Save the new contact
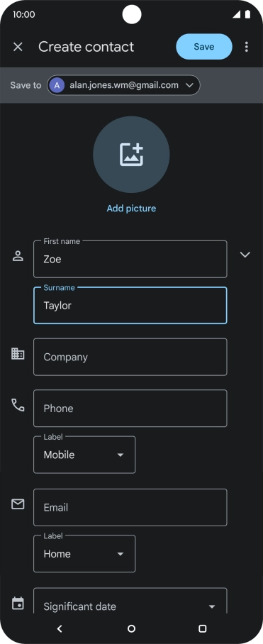This screenshot has height=644, width=263. tap(204, 46)
